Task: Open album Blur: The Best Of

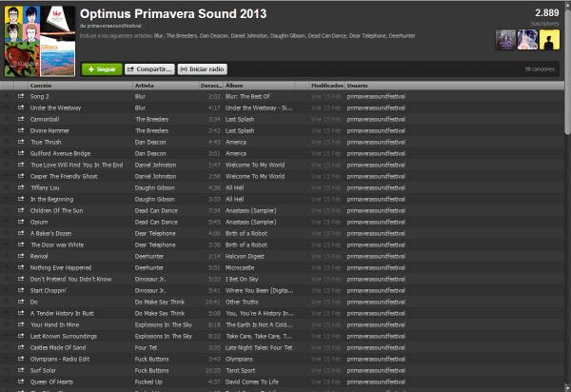Action: (x=247, y=96)
